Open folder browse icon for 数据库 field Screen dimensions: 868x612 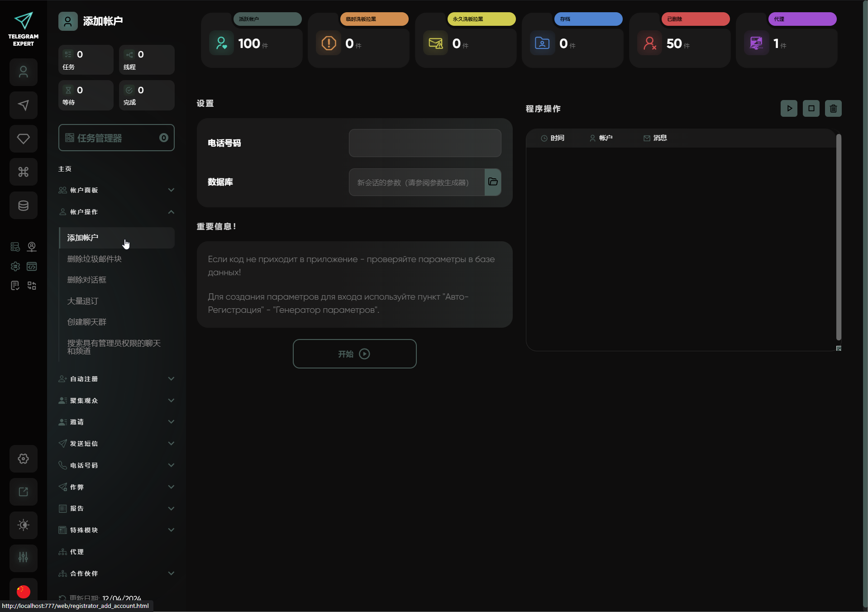click(493, 182)
